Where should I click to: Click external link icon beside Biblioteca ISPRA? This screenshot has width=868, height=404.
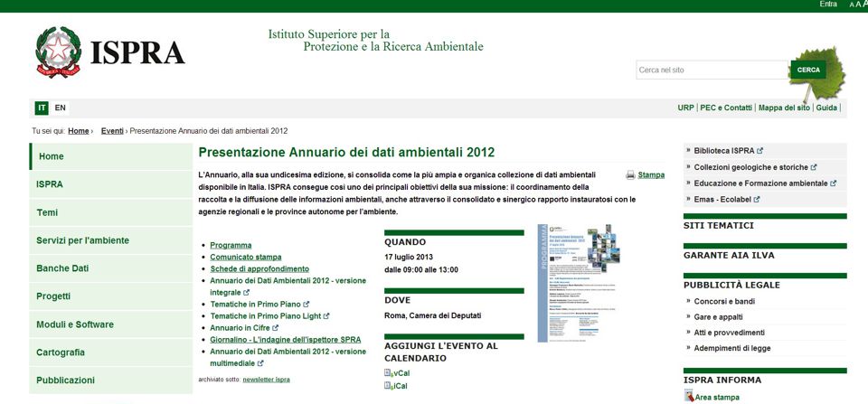tap(760, 151)
